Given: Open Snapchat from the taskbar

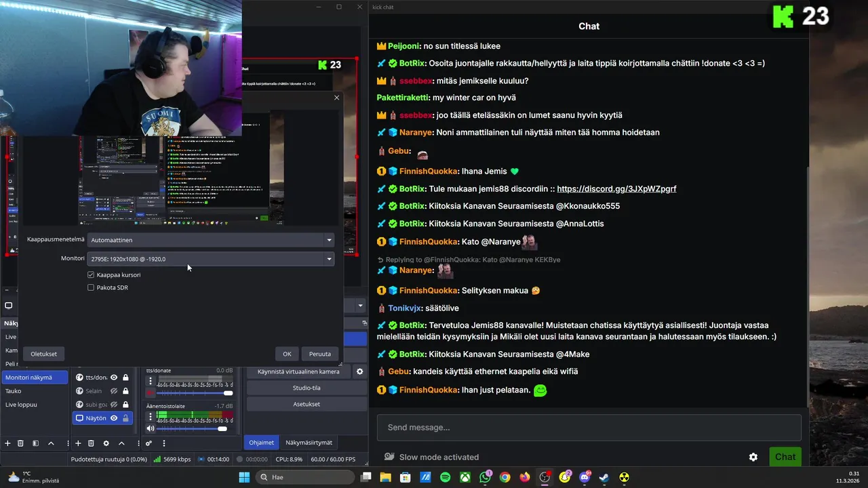Looking at the screenshot, I should (564, 477).
